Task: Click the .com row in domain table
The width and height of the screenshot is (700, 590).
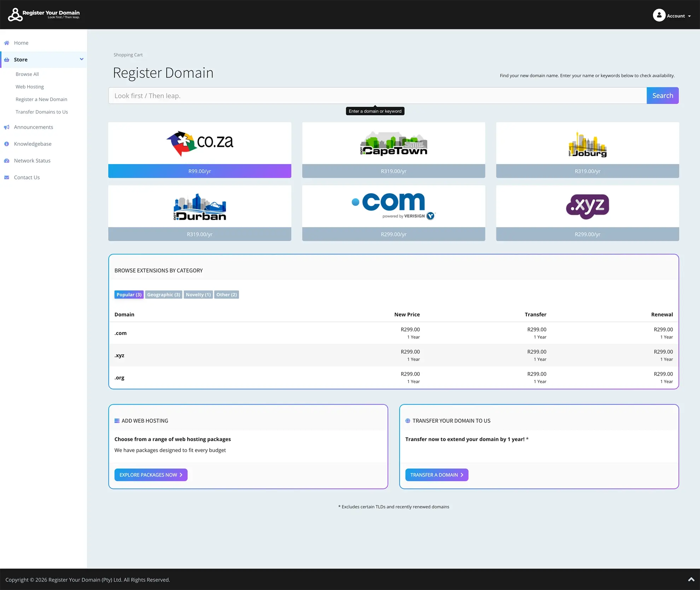Action: pos(393,333)
